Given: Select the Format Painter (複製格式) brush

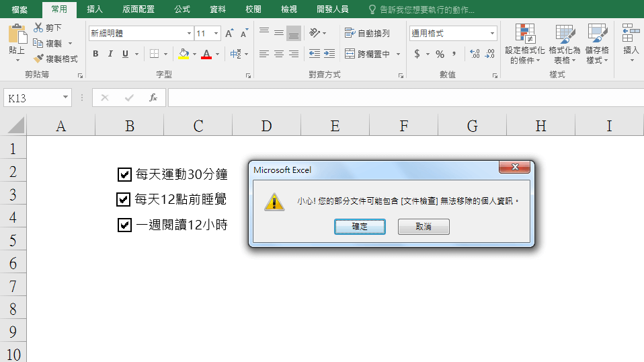Looking at the screenshot, I should [x=39, y=59].
